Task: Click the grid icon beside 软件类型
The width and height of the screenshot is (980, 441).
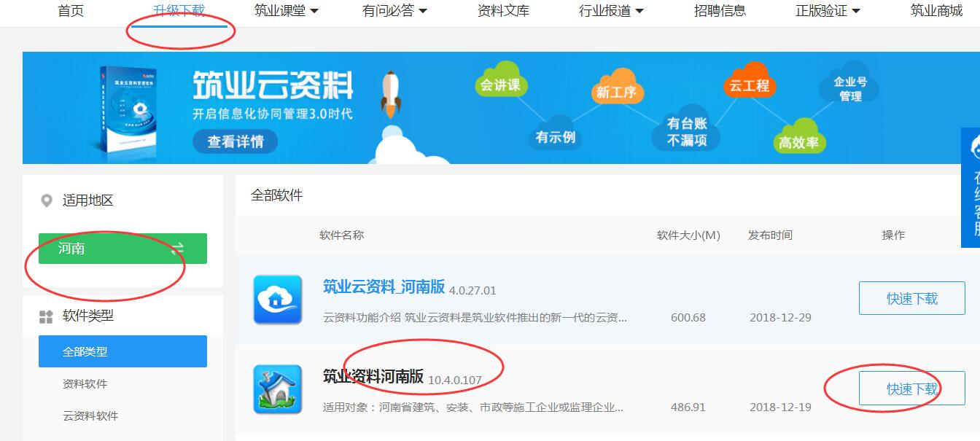Action: (x=47, y=316)
